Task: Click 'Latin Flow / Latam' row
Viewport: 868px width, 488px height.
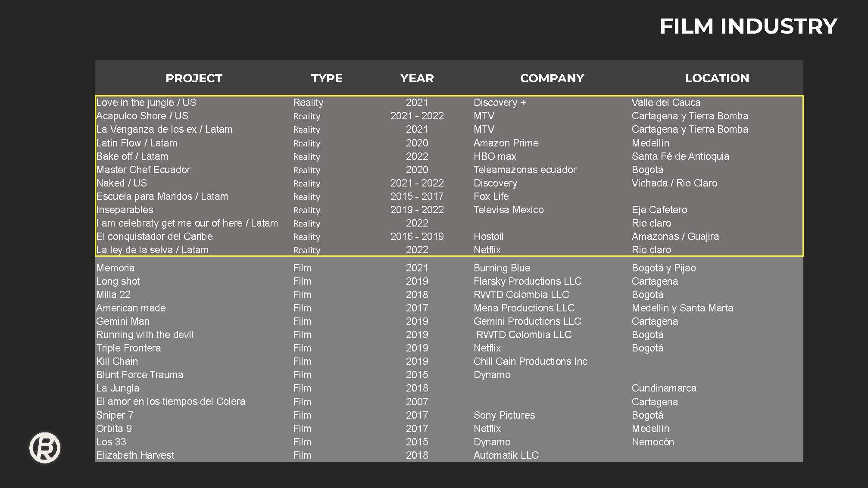Action: [449, 143]
